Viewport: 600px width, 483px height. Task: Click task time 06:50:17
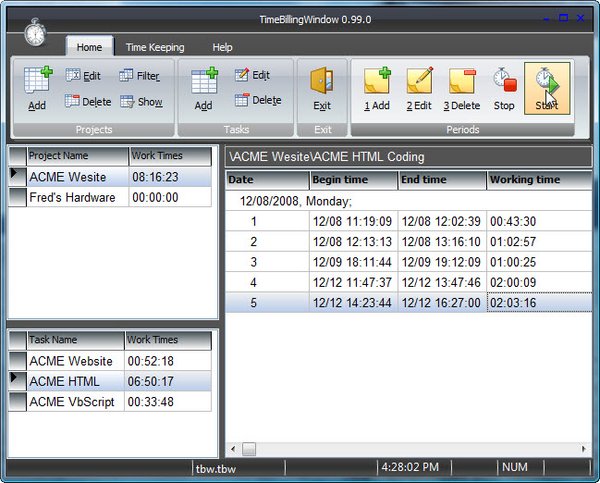(168, 381)
